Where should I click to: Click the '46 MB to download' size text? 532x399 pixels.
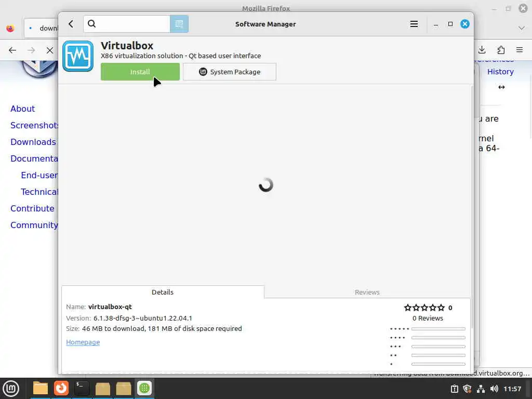pyautogui.click(x=114, y=329)
